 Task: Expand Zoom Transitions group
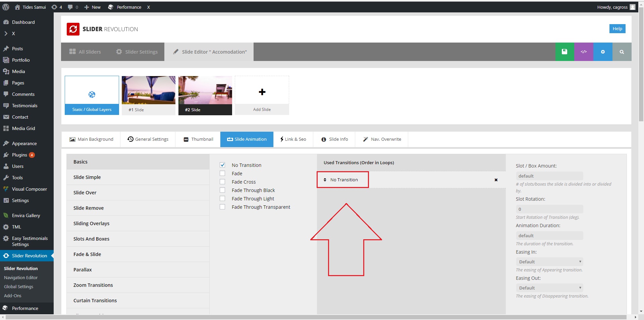138,285
